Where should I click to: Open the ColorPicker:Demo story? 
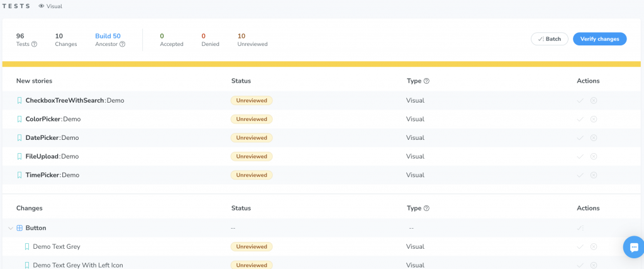(53, 119)
